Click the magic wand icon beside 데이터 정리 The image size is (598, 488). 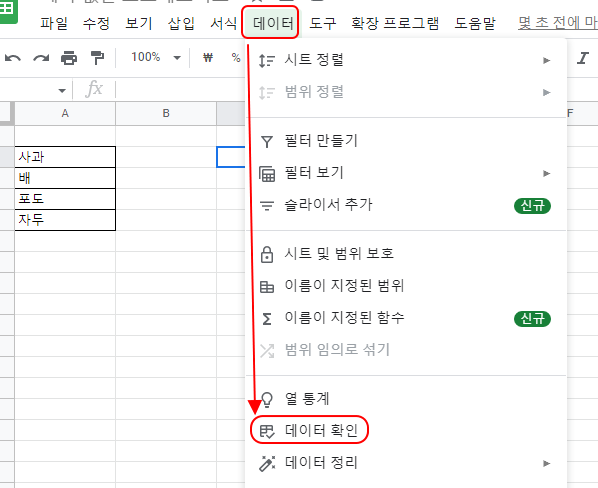pyautogui.click(x=267, y=463)
